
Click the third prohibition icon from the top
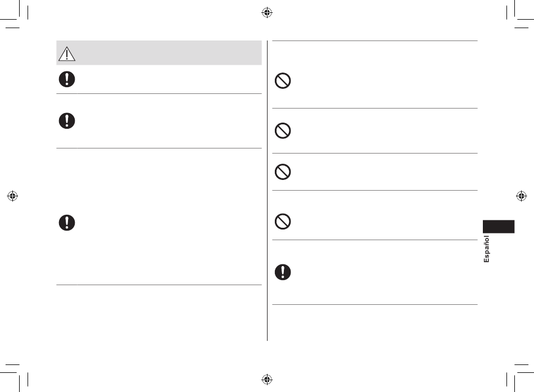click(x=283, y=172)
